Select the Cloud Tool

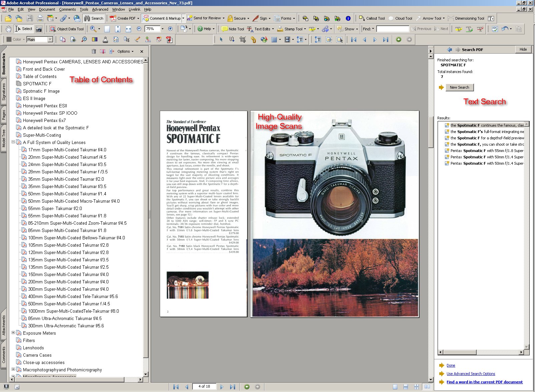click(x=400, y=18)
